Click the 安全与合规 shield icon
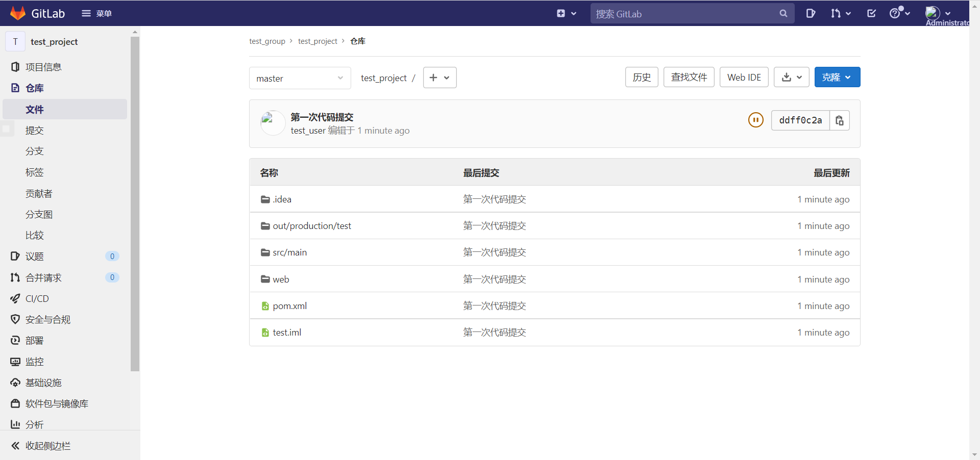This screenshot has width=980, height=460. coord(15,319)
